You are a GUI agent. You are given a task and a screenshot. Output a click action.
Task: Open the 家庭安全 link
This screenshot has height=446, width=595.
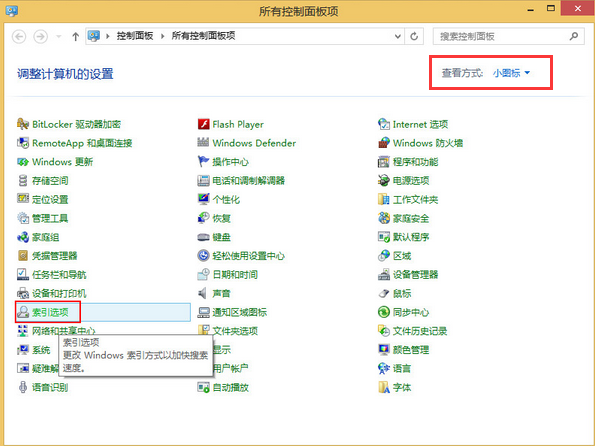pos(411,219)
